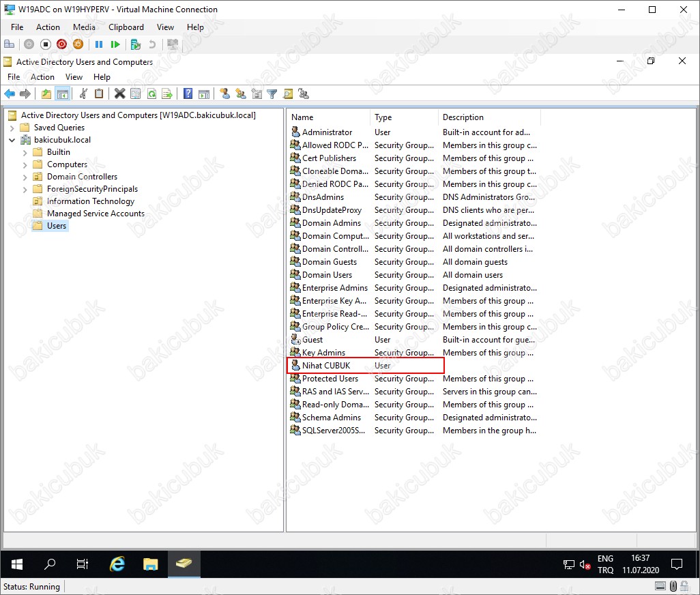Viewport: 700px width, 595px height.
Task: Click the taskbar Search magnifier
Action: click(x=50, y=565)
